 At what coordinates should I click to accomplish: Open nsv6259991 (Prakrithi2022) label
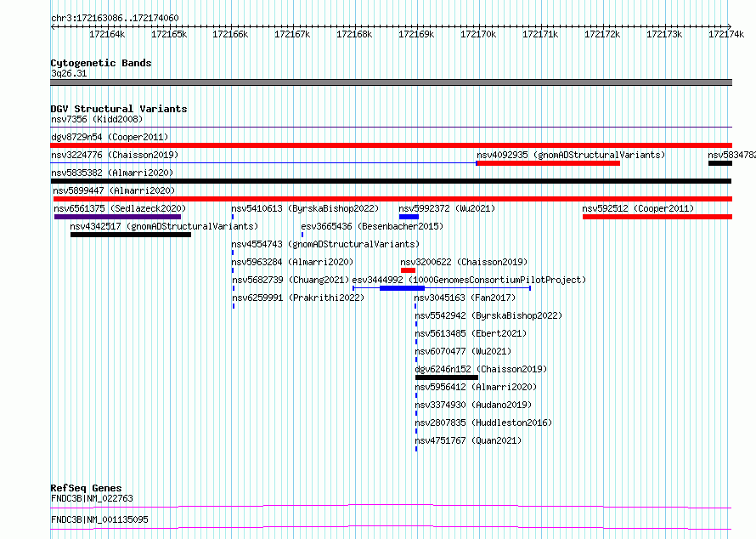[298, 298]
